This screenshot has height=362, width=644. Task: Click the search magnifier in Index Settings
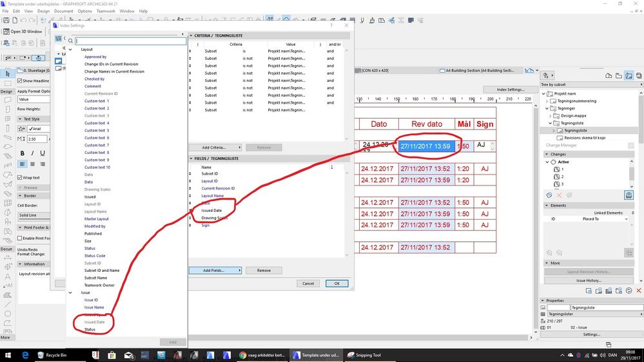click(x=71, y=41)
